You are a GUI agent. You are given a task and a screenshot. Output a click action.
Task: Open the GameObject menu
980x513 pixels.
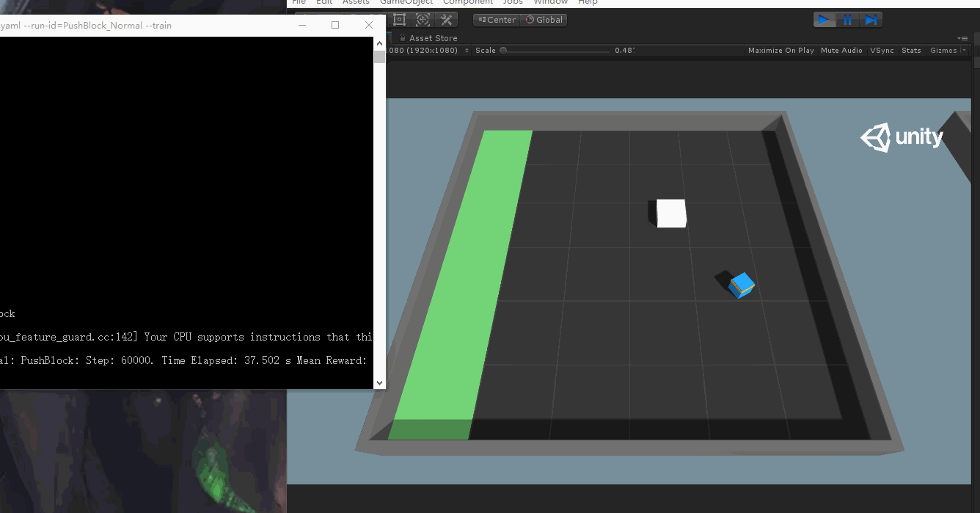point(406,2)
